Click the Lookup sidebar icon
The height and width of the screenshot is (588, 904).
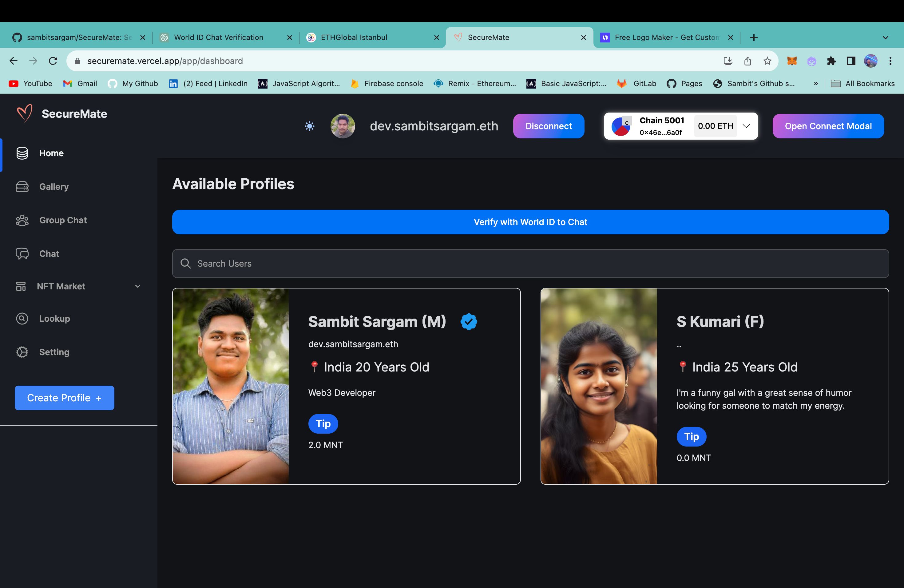(21, 318)
